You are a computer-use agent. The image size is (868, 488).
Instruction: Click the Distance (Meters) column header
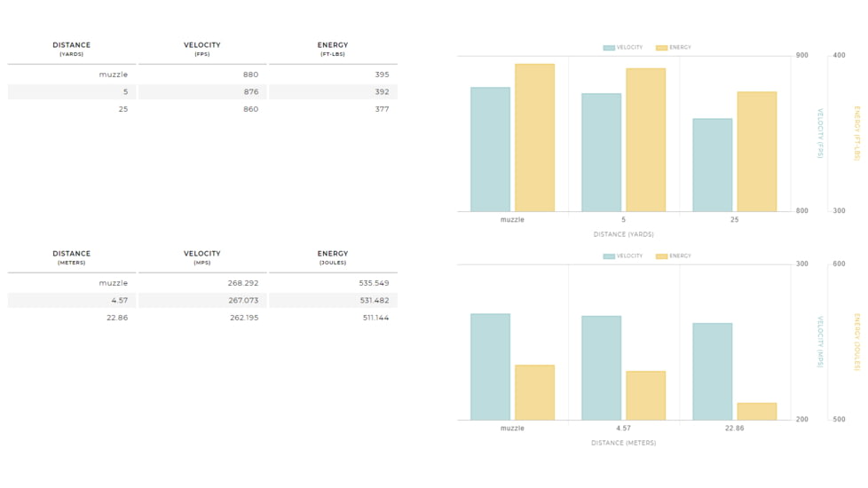point(71,257)
